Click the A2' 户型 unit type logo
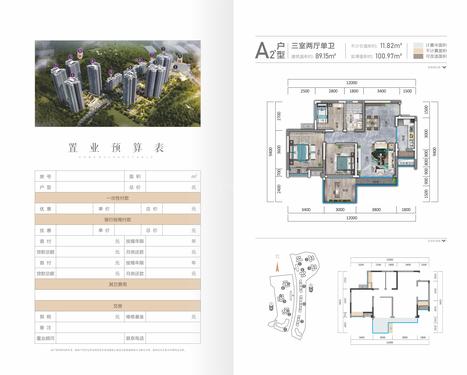Screen dimensions: 467x375 pyautogui.click(x=270, y=51)
